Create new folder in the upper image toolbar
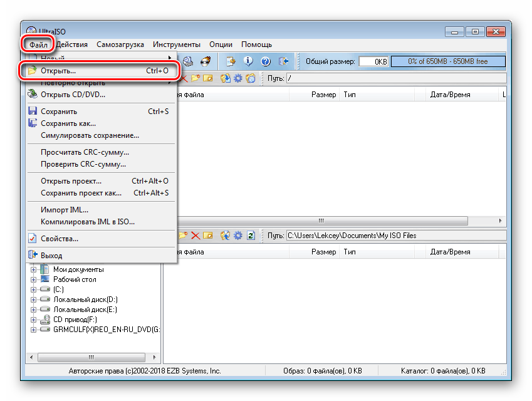532x401 pixels. (196, 78)
